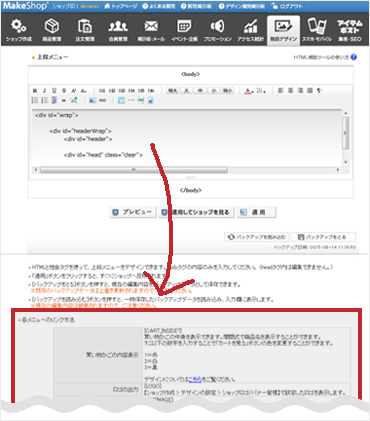Click inside the HTML code textarea

coord(187,138)
